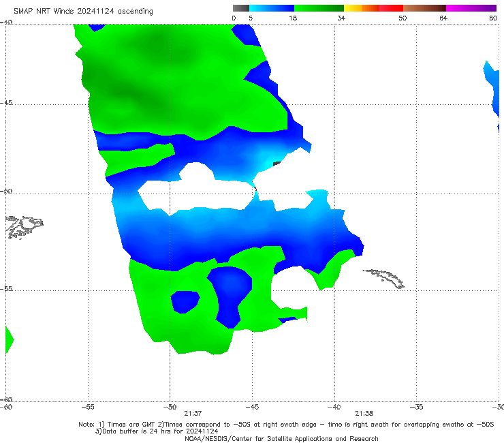Screen dimensions: 504x443
Task: Click the brown 50–64 segment of the color bar
Action: [424, 8]
